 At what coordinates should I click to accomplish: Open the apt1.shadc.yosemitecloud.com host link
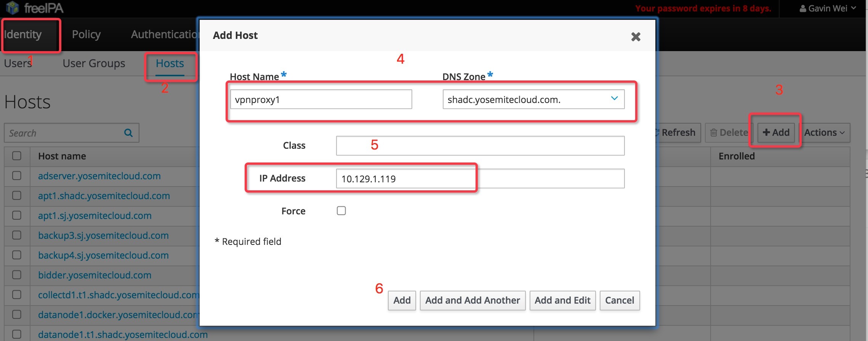[104, 196]
